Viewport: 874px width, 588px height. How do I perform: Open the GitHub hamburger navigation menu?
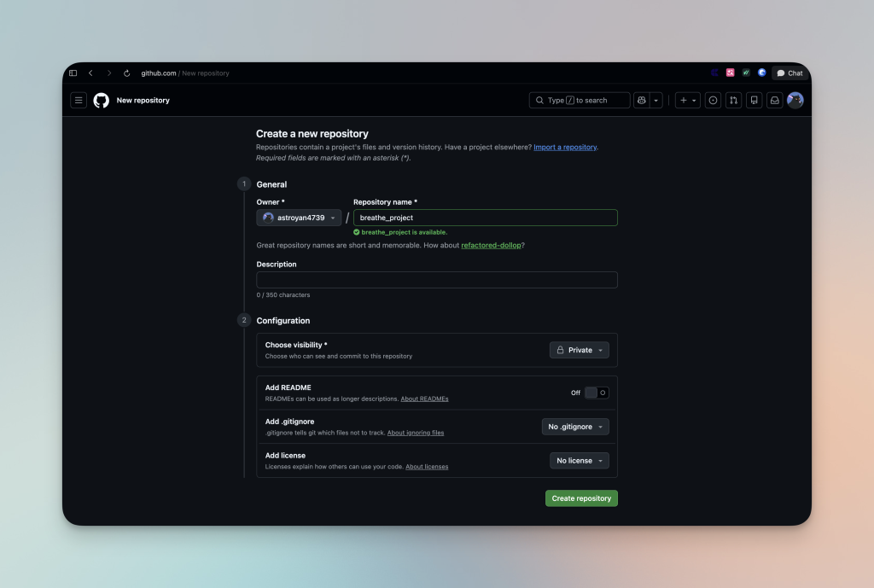point(79,101)
